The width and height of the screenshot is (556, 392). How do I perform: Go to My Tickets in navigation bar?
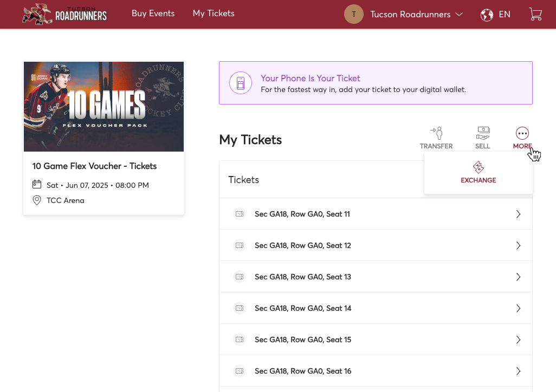(214, 14)
